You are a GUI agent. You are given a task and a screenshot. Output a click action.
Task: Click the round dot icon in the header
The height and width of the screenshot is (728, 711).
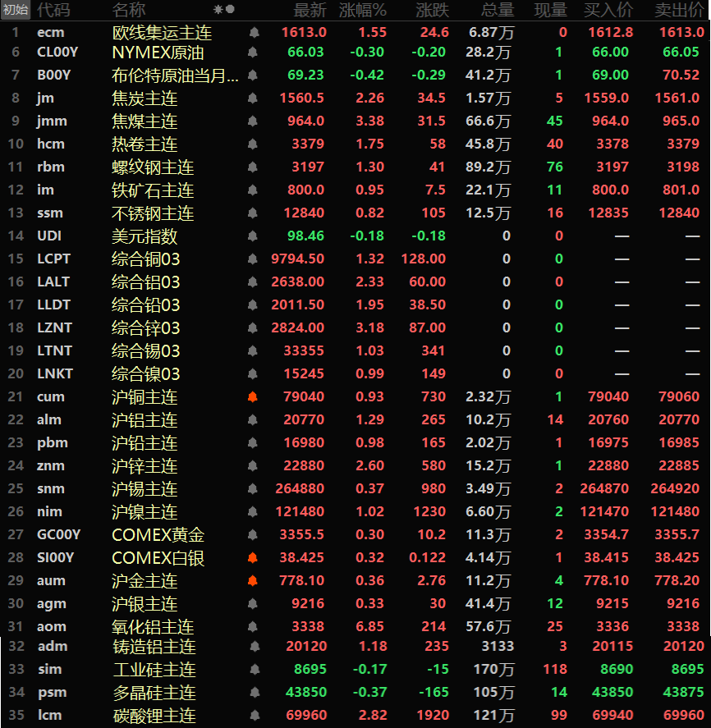pyautogui.click(x=230, y=10)
